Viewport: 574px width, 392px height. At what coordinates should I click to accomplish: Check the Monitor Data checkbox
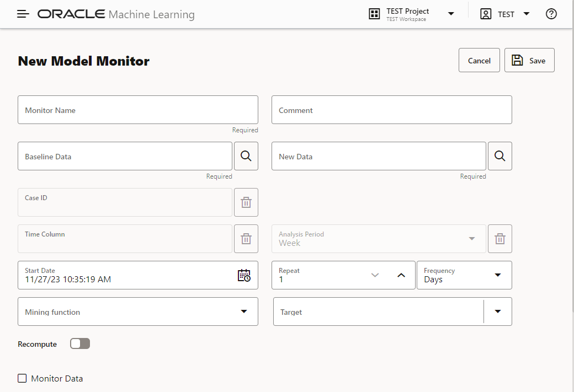click(23, 378)
